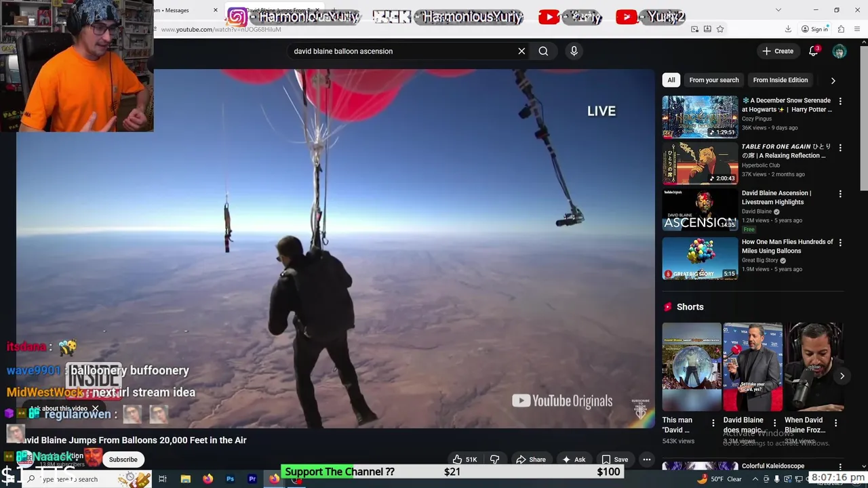This screenshot has width=868, height=488.
Task: Click the Ask AI button
Action: pyautogui.click(x=573, y=460)
